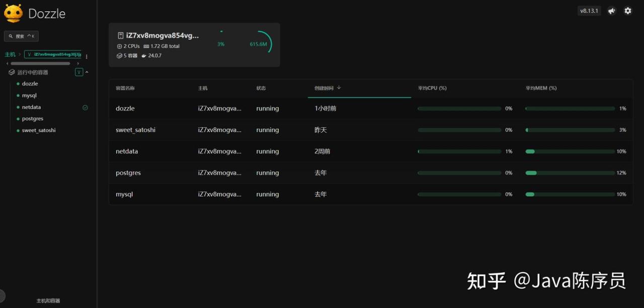Screen dimensions: 644x308
Task: Click the Dozzle mascot logo
Action: point(13,14)
